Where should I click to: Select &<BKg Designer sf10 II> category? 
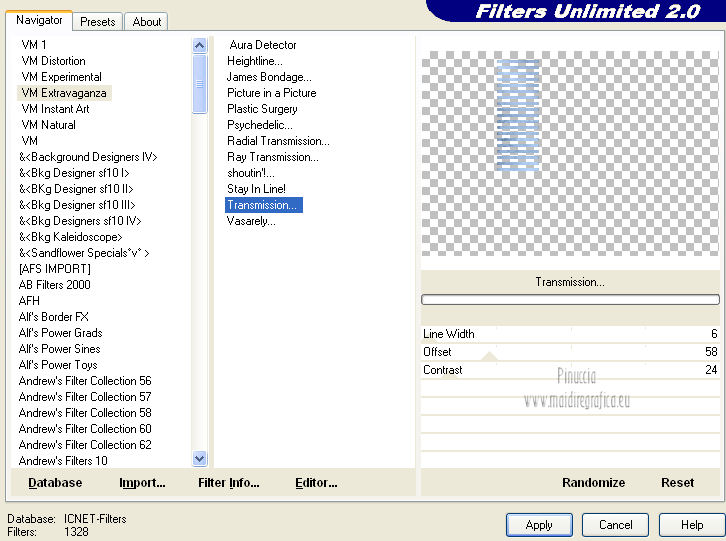pos(76,189)
